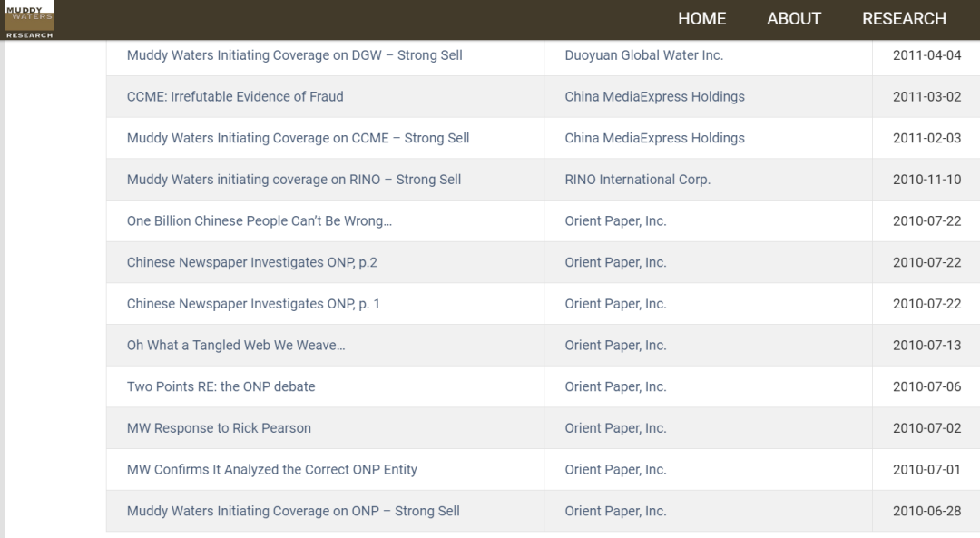Viewport: 980px width, 538px height.
Task: Select Orient Paper, Inc. in ONP p. 1 row
Action: click(615, 304)
